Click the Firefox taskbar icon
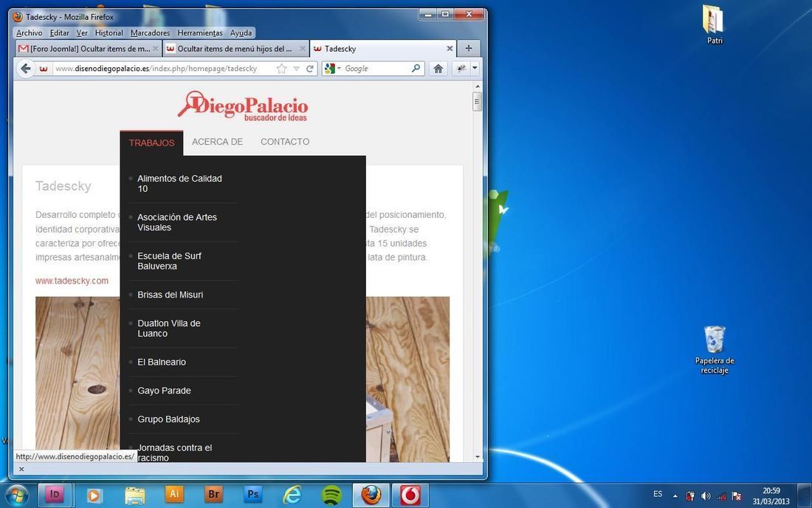 pos(371,495)
